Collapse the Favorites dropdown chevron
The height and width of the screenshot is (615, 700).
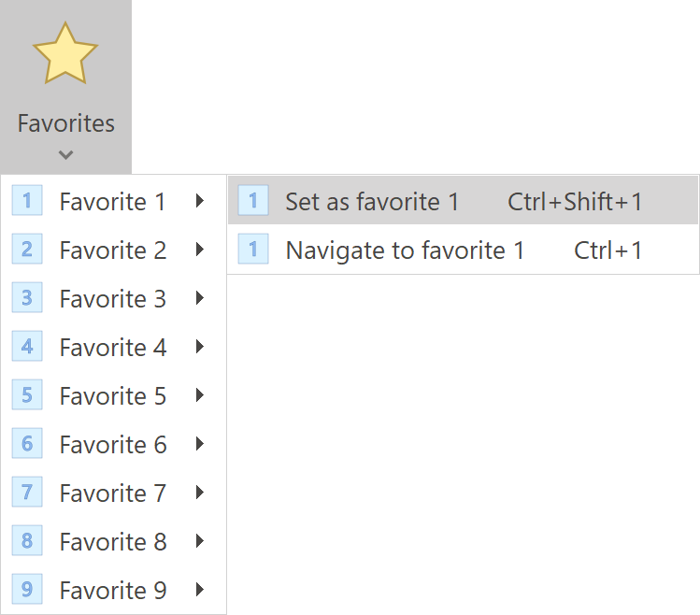[x=65, y=155]
